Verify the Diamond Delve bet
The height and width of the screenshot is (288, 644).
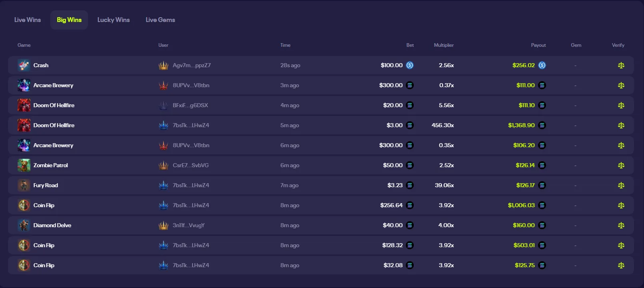(x=621, y=225)
